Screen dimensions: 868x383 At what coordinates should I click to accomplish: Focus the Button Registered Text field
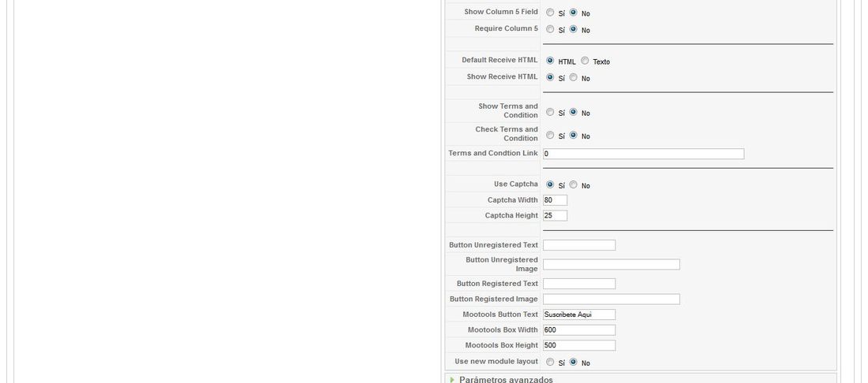[579, 284]
